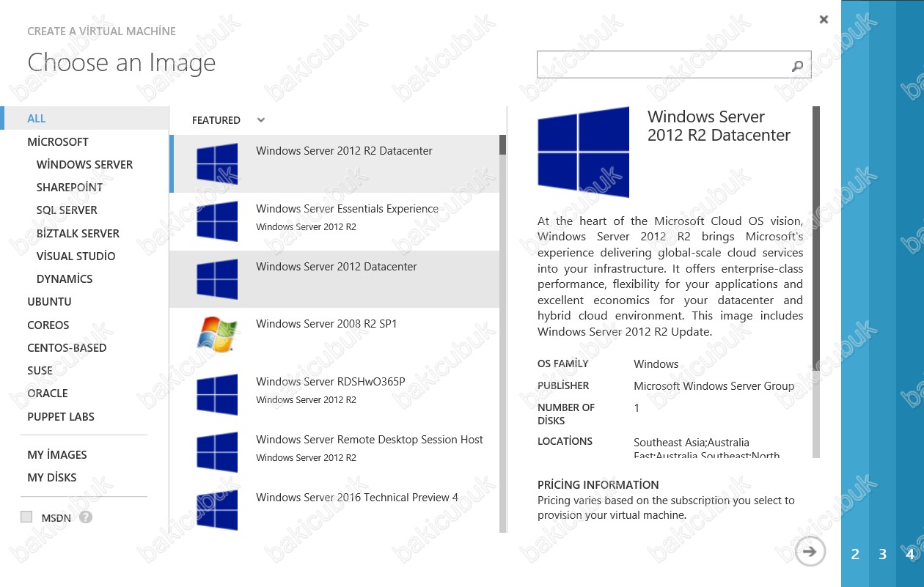Image resolution: width=924 pixels, height=587 pixels.
Task: Click the OS Family value Windows
Action: [656, 363]
